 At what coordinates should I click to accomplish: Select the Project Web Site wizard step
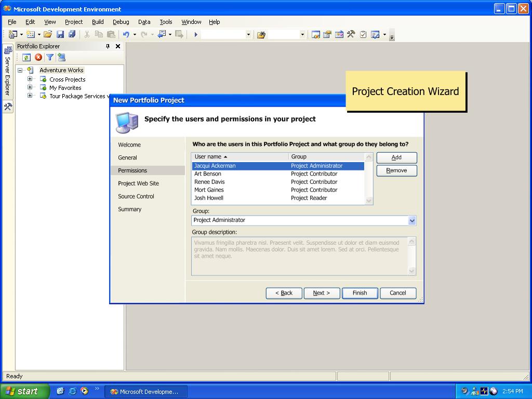click(138, 183)
